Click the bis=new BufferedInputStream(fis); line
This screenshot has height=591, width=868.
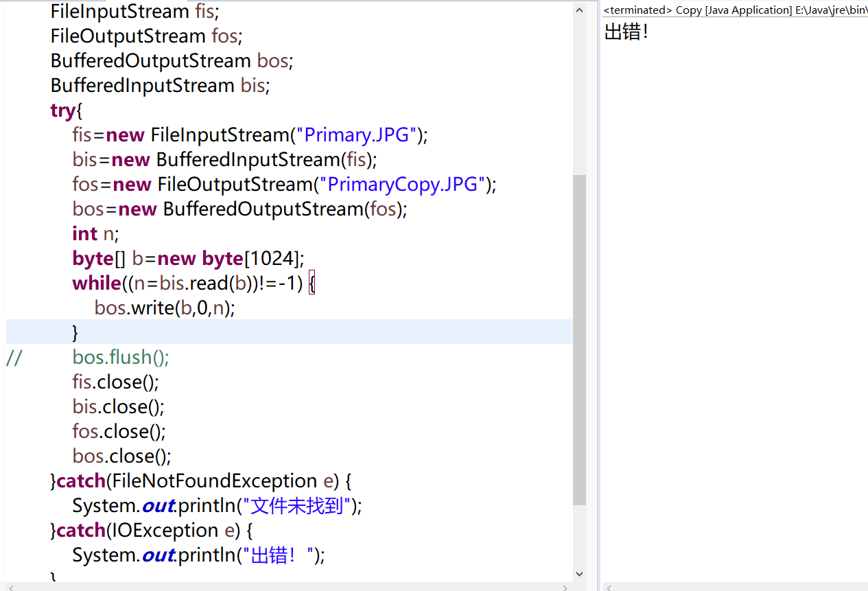click(x=225, y=159)
